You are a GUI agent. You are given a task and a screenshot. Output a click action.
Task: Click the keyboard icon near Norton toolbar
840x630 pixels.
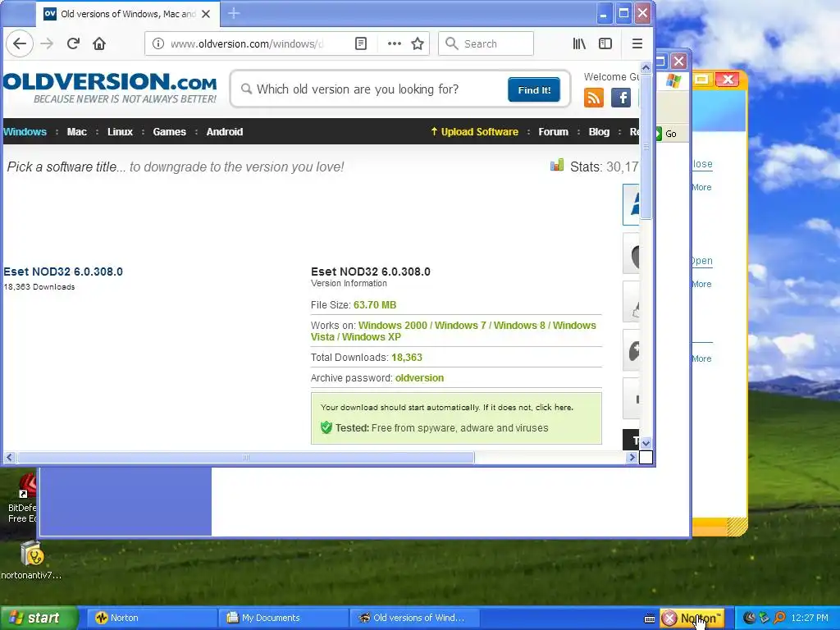point(650,619)
